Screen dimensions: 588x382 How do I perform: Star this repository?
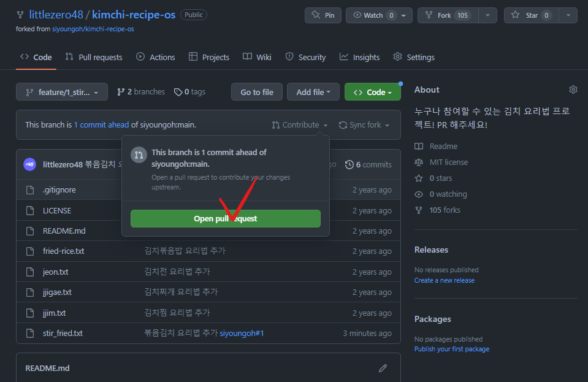coord(532,15)
